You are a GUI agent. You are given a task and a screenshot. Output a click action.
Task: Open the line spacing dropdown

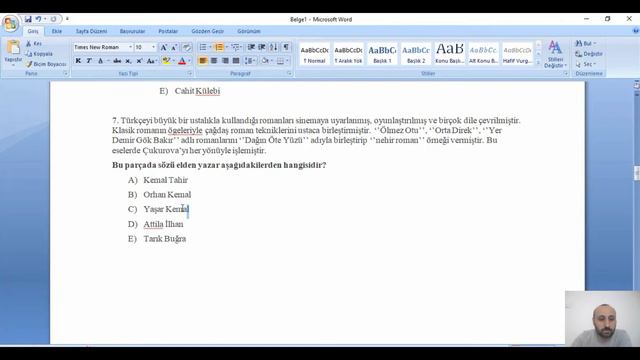(x=249, y=61)
